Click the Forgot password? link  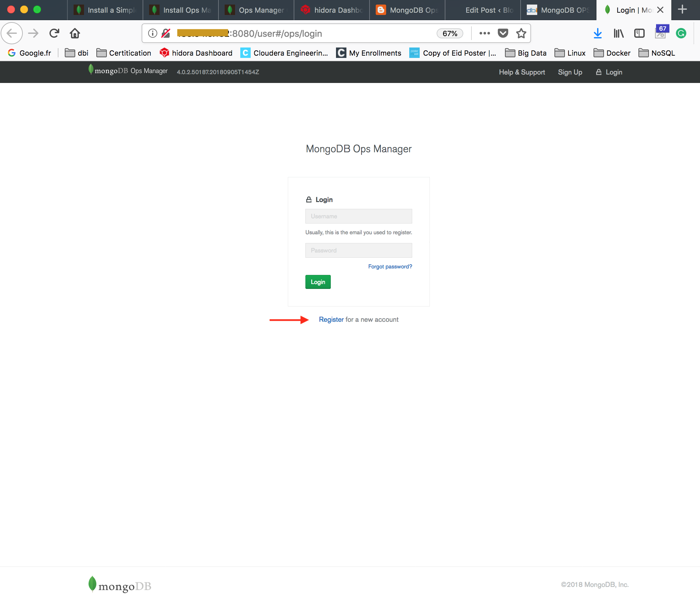tap(390, 266)
